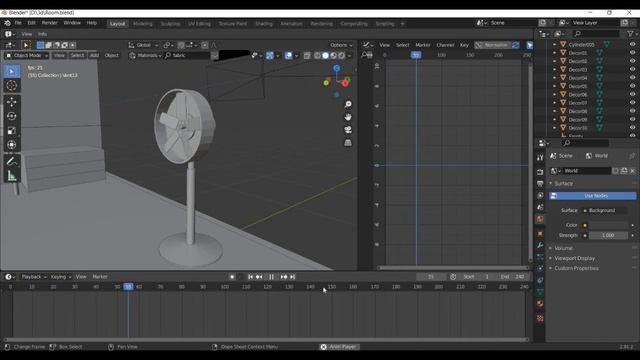
Task: Click the viewport zoom magnifier icon
Action: click(348, 104)
